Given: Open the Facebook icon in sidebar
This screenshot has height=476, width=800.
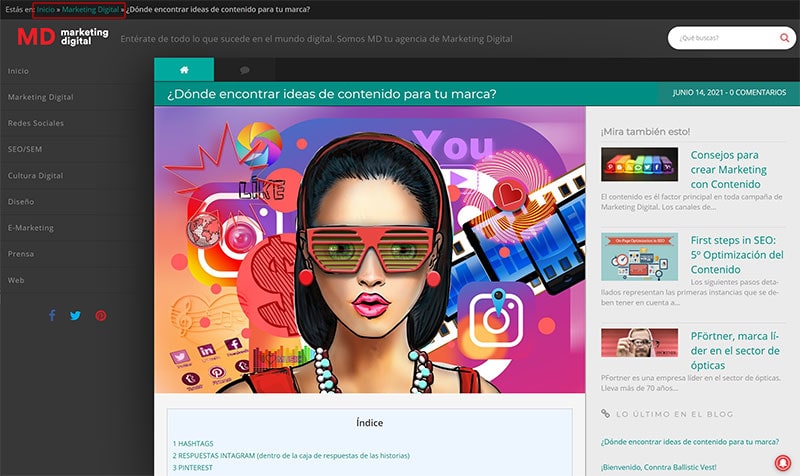Looking at the screenshot, I should click(52, 315).
